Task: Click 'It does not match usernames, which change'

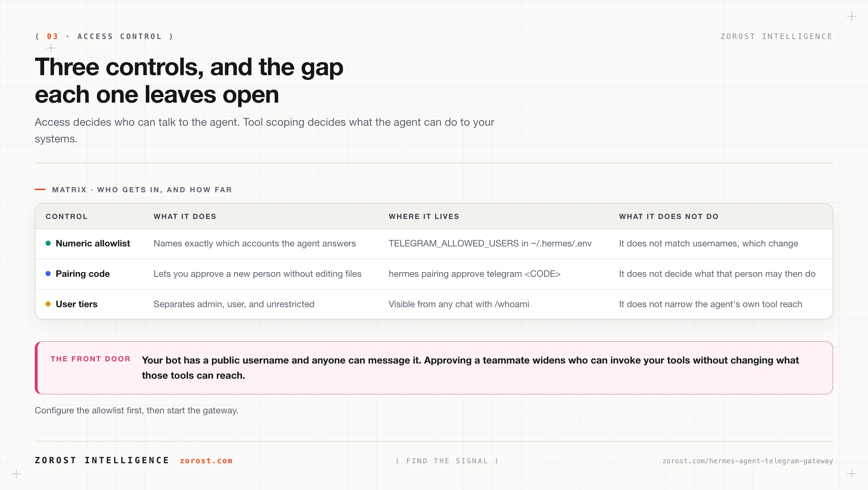Action: point(709,243)
